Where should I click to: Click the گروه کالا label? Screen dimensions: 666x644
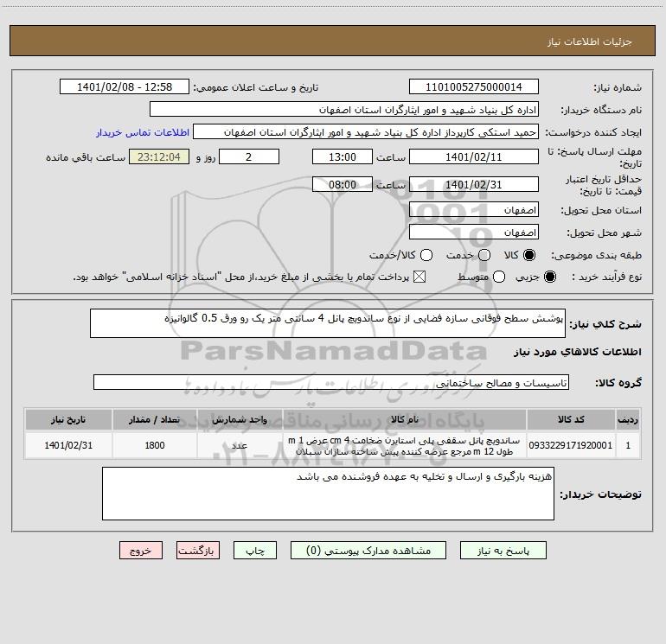(618, 383)
